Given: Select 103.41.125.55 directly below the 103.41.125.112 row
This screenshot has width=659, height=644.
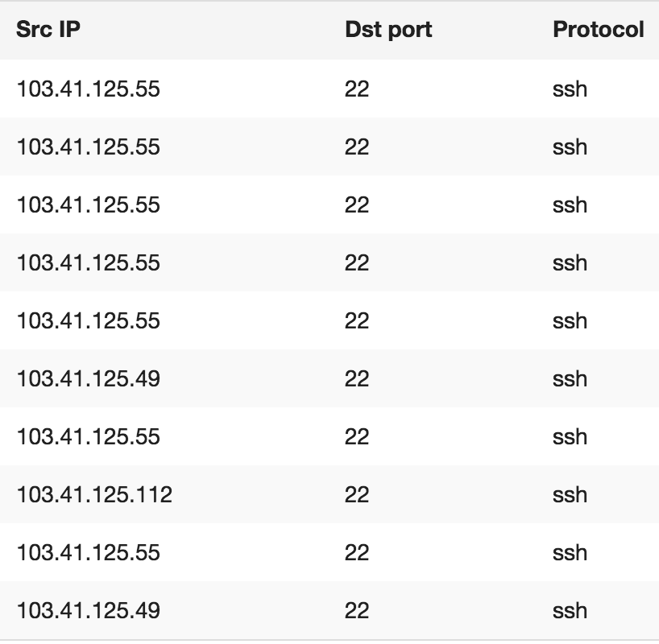Looking at the screenshot, I should tap(89, 552).
